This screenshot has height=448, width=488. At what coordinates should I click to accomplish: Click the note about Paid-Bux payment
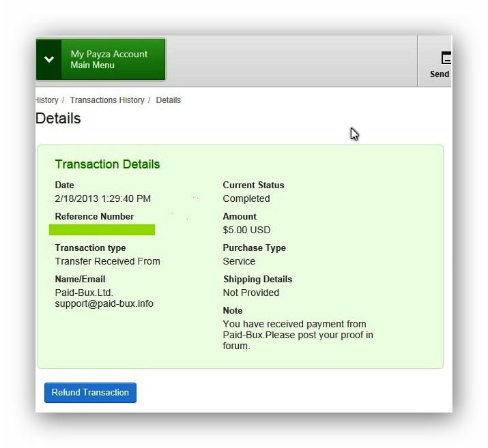298,335
